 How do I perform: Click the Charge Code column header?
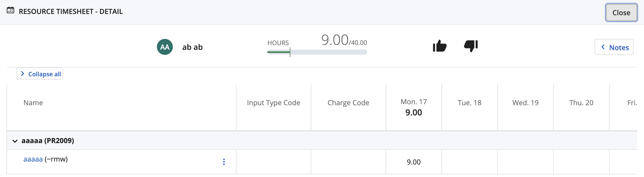click(x=348, y=103)
